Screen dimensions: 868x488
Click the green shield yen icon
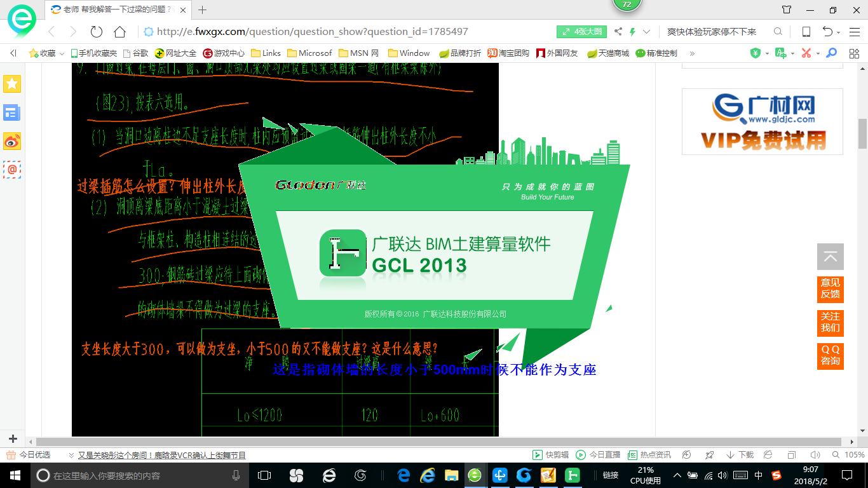(755, 53)
